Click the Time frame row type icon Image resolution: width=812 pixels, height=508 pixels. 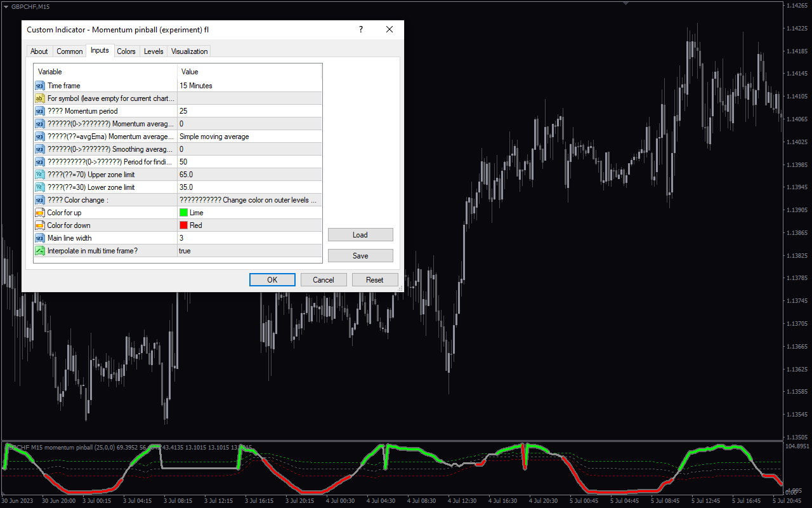tap(40, 86)
